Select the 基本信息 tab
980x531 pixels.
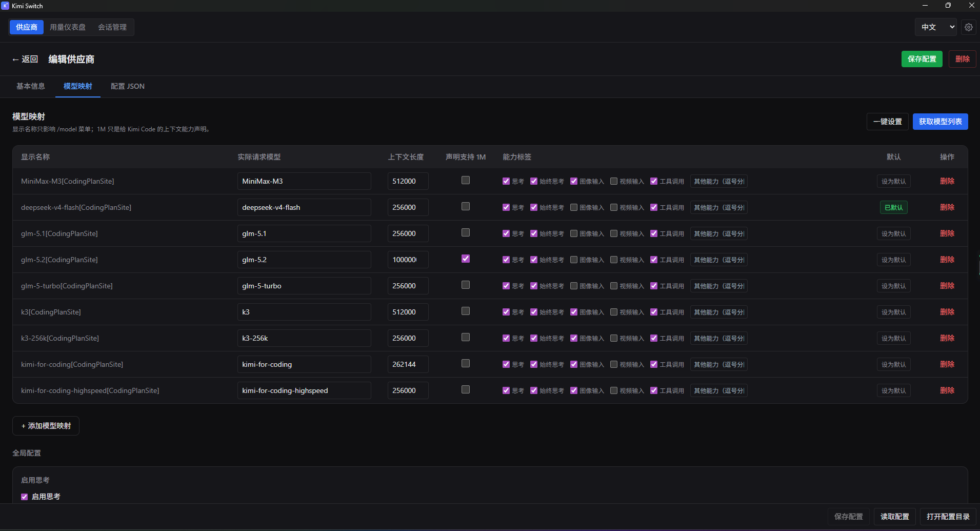(x=31, y=86)
